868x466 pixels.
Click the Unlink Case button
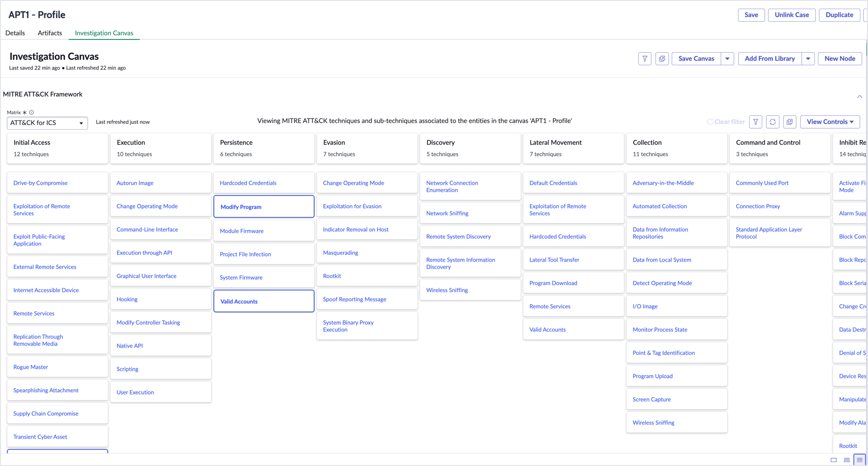(x=792, y=15)
